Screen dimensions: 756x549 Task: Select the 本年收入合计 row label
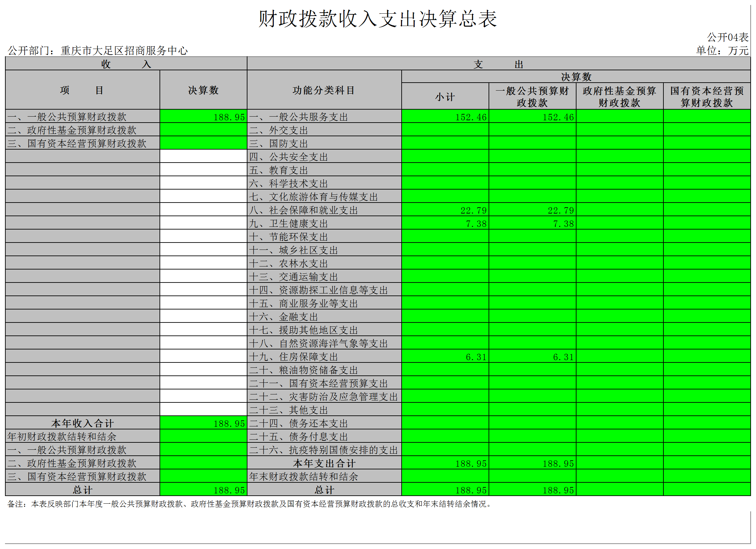click(x=82, y=423)
